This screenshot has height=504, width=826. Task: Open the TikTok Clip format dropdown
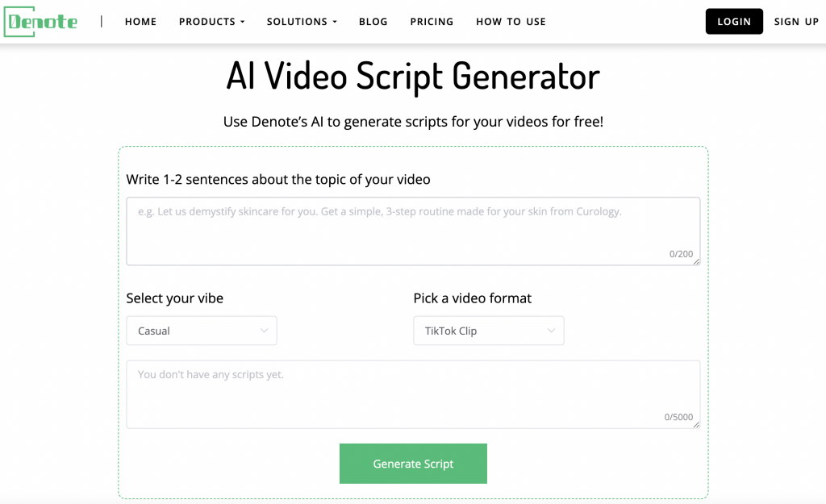(x=488, y=331)
